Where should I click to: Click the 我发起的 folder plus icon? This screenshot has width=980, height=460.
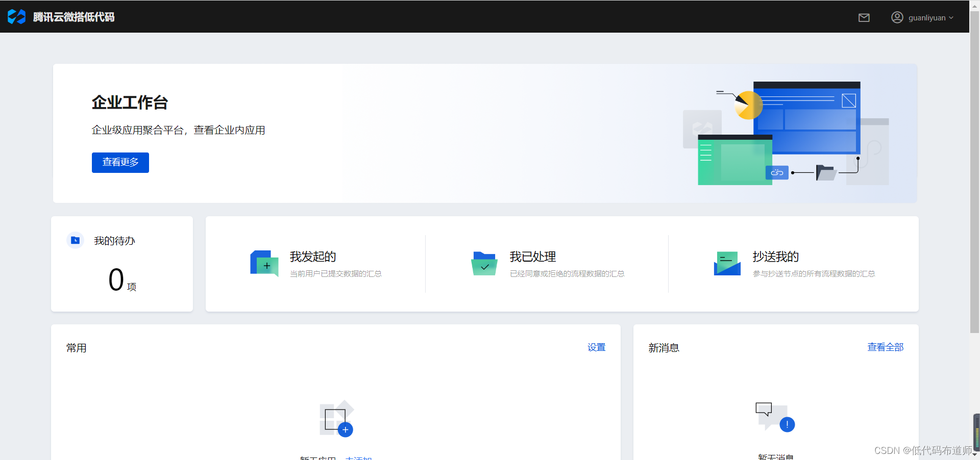(264, 263)
